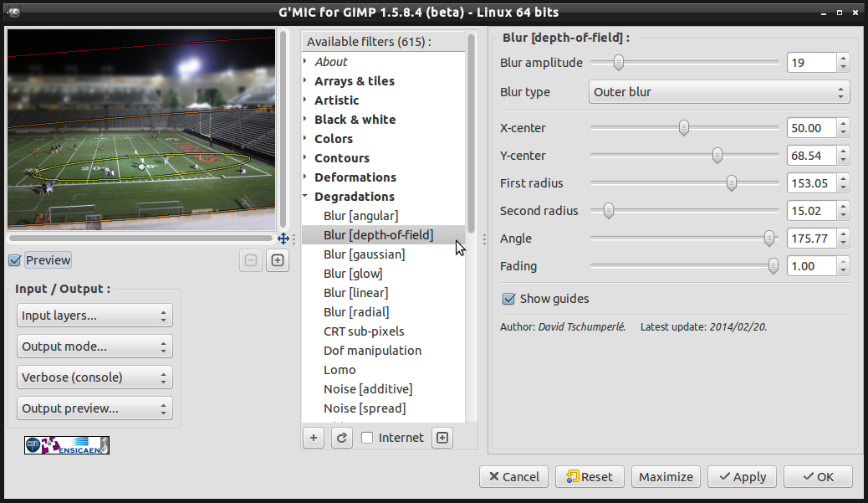
Task: Uncheck Show guides
Action: pos(508,299)
